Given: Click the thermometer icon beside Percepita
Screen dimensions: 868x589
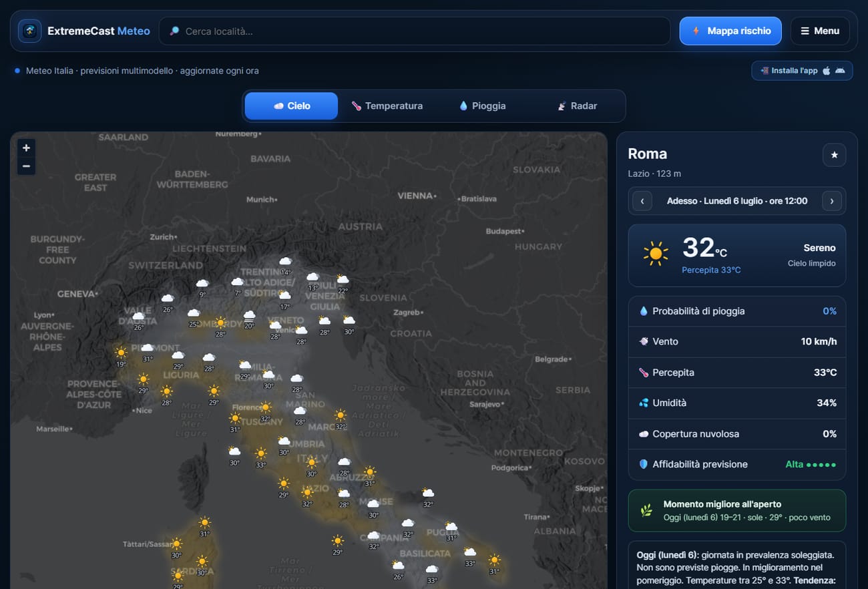Looking at the screenshot, I should (644, 372).
